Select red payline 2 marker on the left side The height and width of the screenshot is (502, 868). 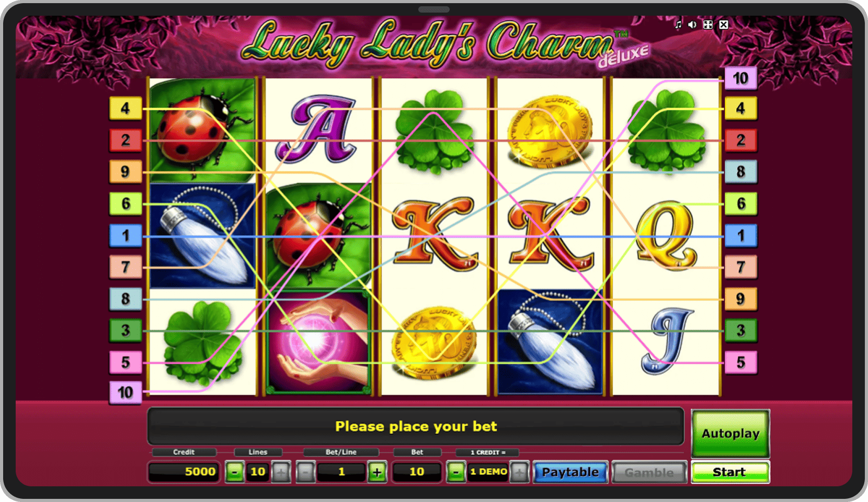click(x=125, y=140)
